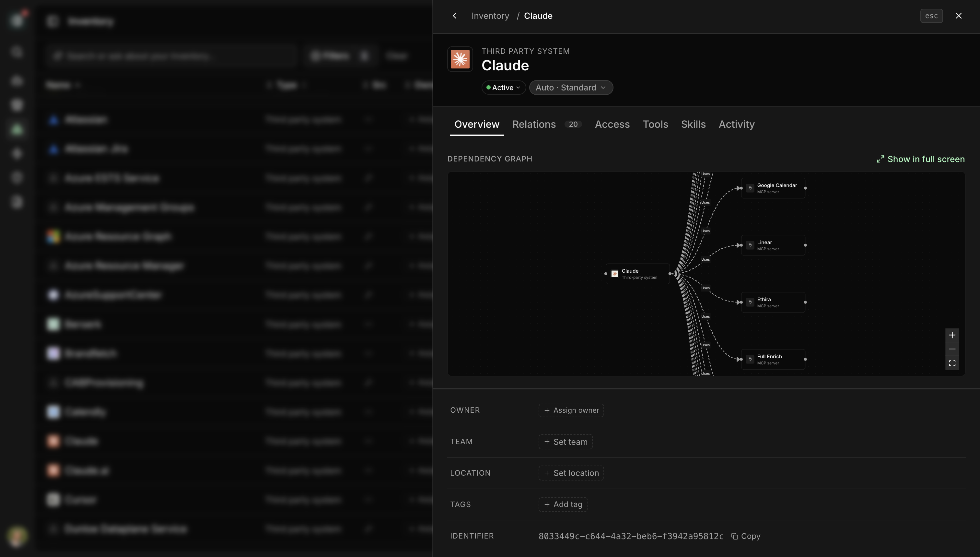The image size is (980, 557).
Task: Select the Linear MCP server node
Action: pyautogui.click(x=773, y=245)
